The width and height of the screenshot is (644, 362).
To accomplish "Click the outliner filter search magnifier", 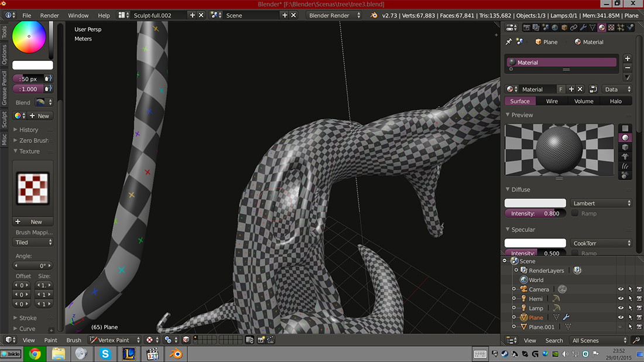I will click(636, 340).
